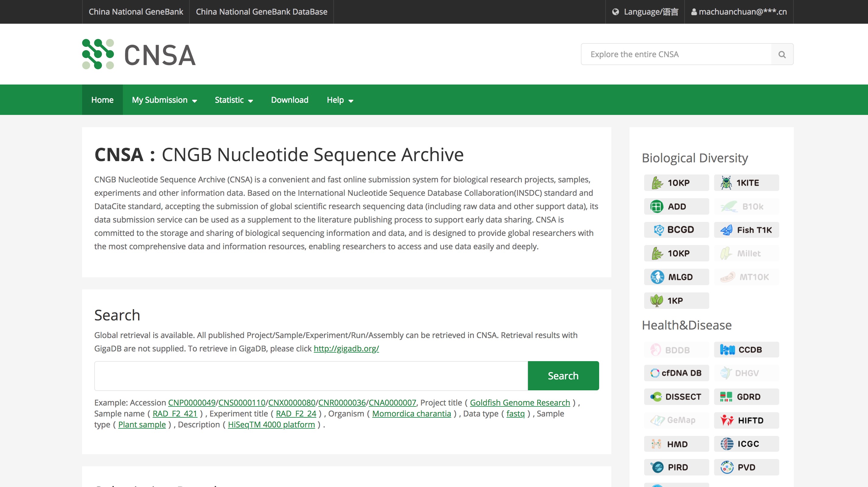Open the Millet database badge
Screen dimensions: 868x487
click(746, 253)
